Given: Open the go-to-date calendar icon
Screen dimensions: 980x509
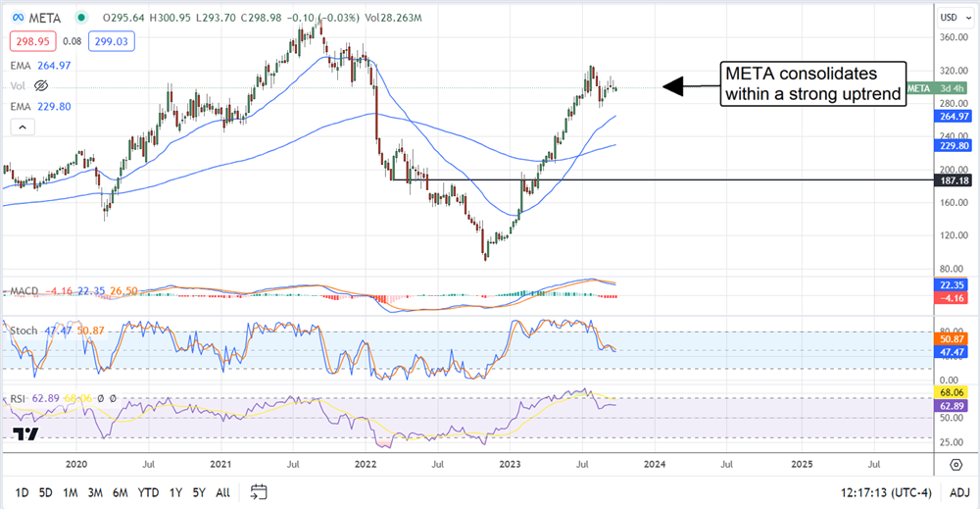Looking at the screenshot, I should [x=259, y=491].
